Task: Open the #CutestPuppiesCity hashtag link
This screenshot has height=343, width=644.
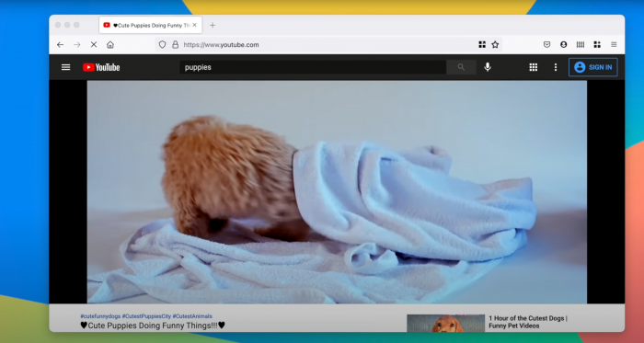Action: coord(146,316)
